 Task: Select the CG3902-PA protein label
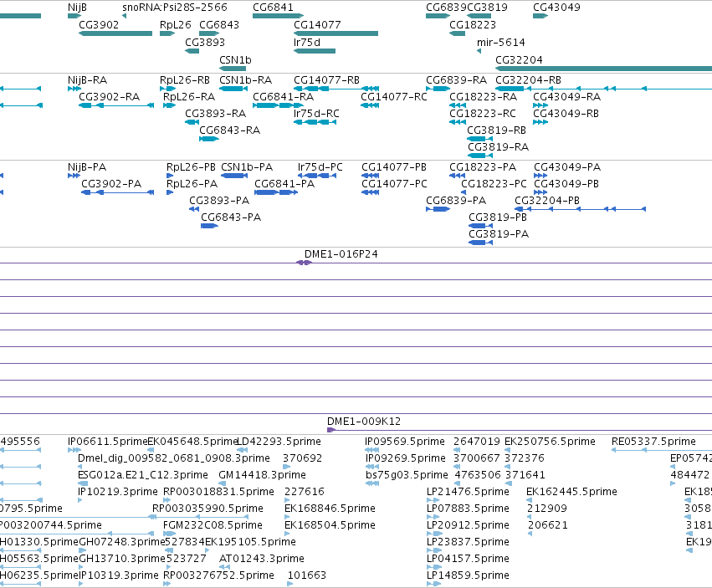(111, 184)
